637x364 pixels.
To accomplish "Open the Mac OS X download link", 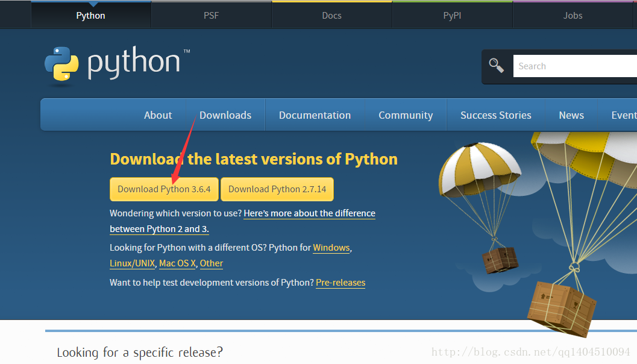I will pos(178,263).
